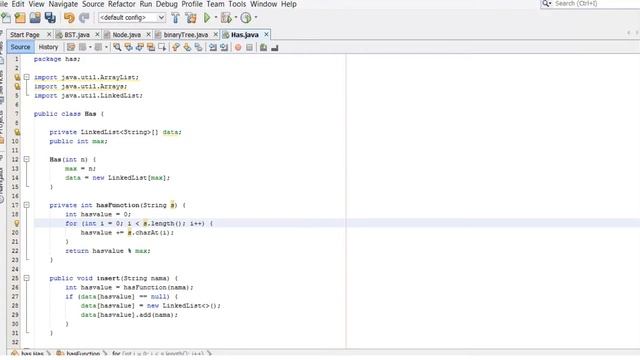Click the Profile Project clock icon

click(246, 18)
